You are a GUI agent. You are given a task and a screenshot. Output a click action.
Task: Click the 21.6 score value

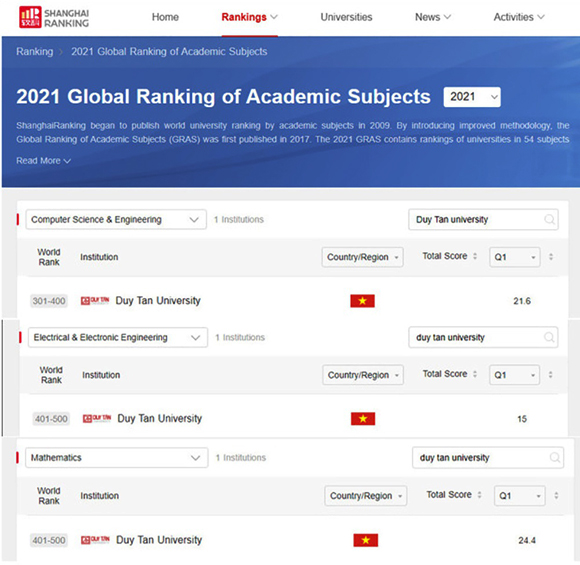[x=522, y=301]
